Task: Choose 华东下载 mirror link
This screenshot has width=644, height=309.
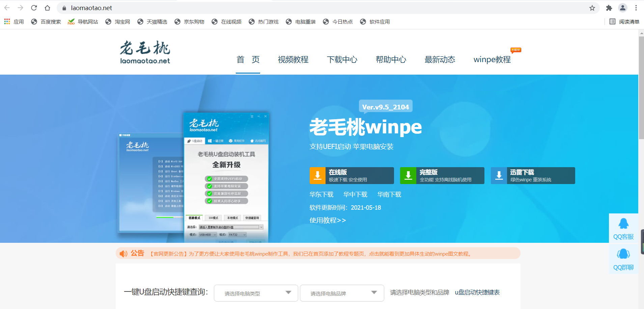Action: click(x=321, y=195)
